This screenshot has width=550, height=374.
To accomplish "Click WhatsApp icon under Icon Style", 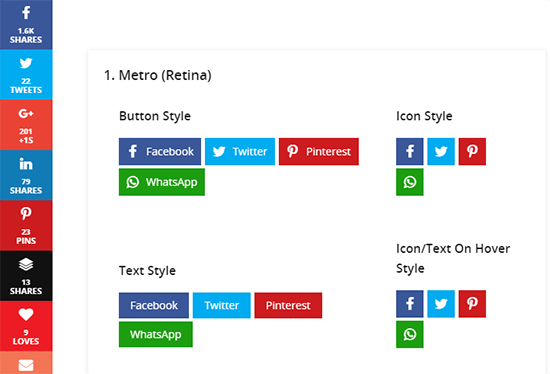I will 410,182.
